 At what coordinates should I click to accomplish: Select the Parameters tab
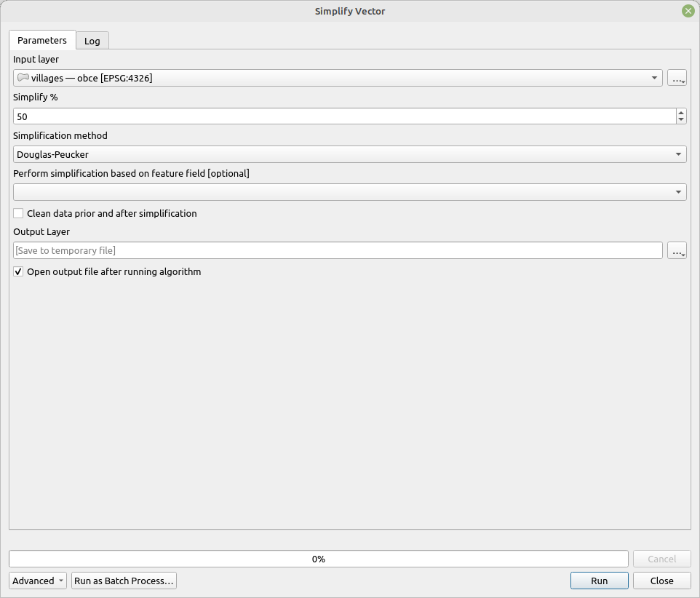pyautogui.click(x=42, y=40)
